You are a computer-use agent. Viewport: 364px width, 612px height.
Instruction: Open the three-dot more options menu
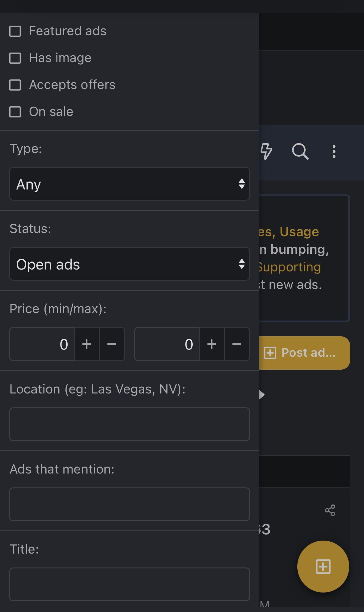334,151
